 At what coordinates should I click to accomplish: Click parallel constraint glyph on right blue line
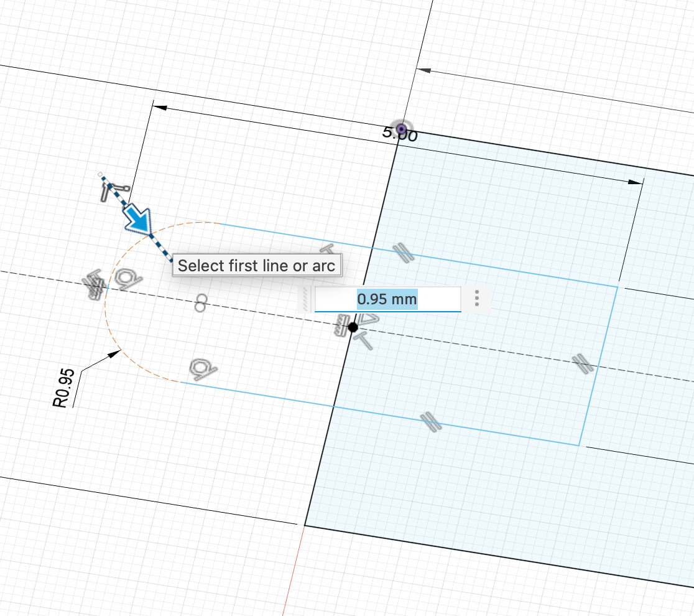click(x=583, y=364)
